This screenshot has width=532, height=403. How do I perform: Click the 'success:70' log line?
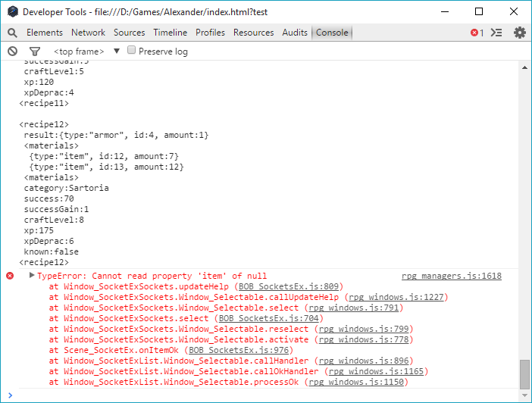[x=49, y=198]
